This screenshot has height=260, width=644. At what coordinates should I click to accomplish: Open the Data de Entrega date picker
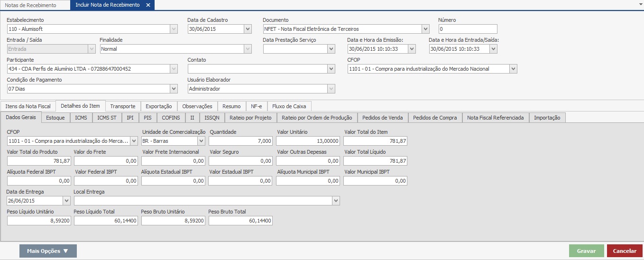click(66, 201)
